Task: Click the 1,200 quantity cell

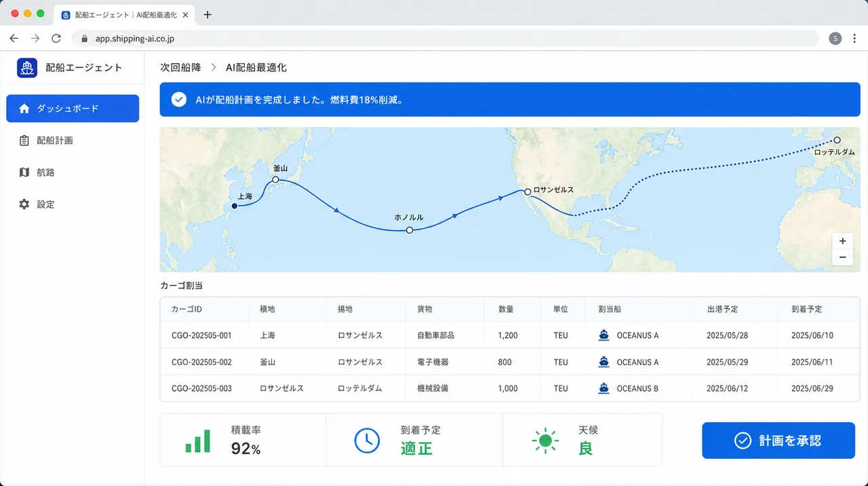Action: pyautogui.click(x=508, y=335)
